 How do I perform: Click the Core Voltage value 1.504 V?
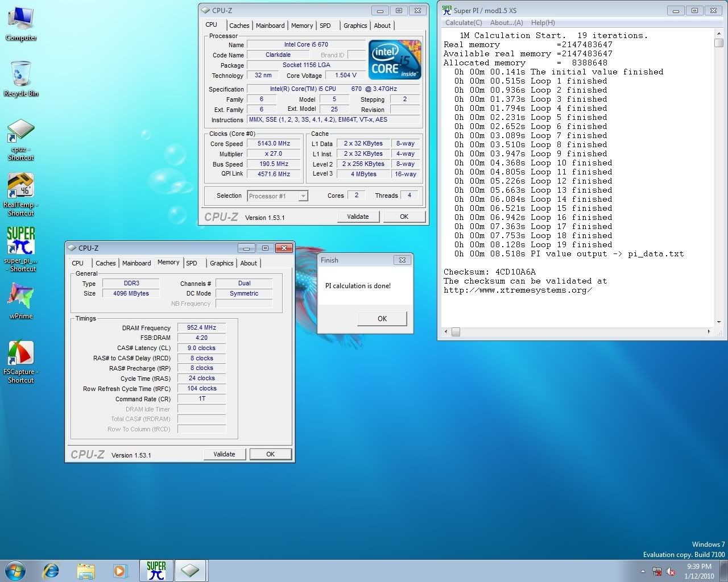[346, 75]
